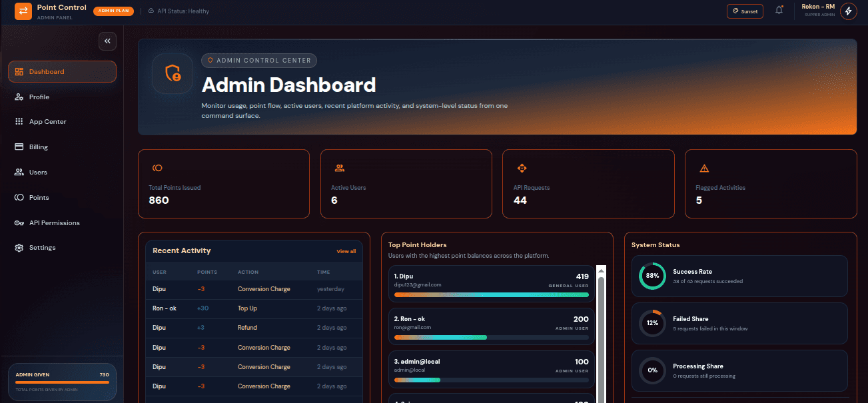Click the TIME column header

(324, 272)
